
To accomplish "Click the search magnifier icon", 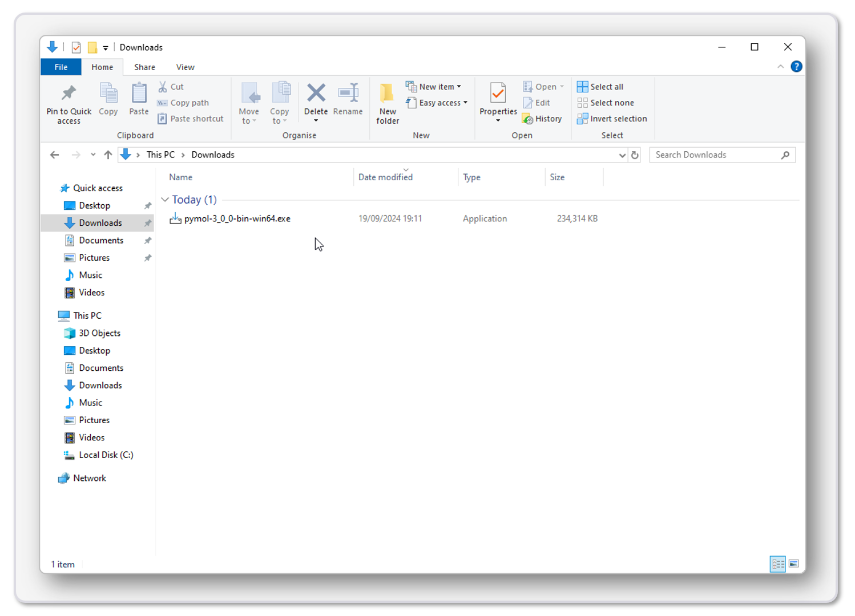I will pos(785,155).
